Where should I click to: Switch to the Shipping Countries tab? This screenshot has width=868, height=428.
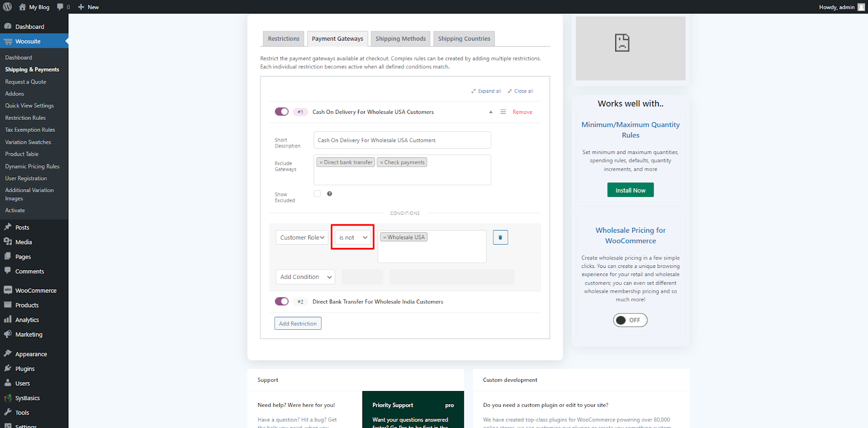464,39
